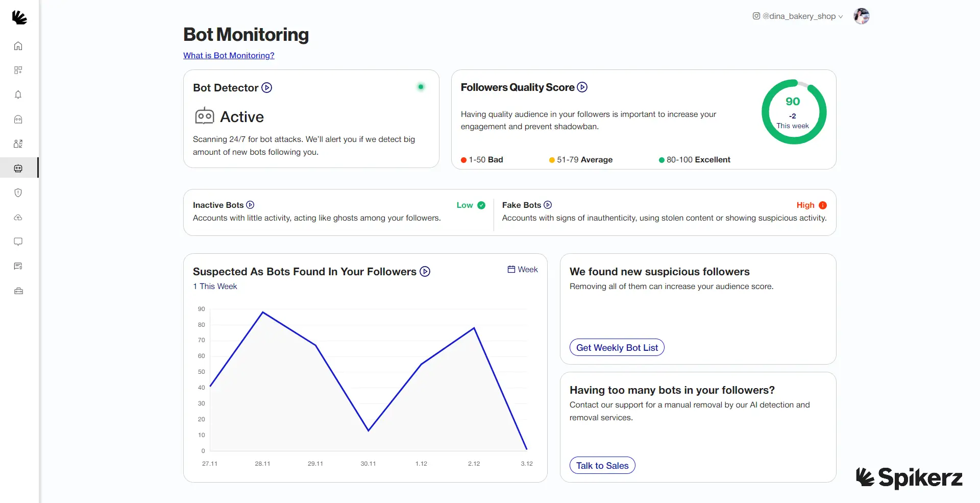Select the cloud upload sidebar icon
The width and height of the screenshot is (980, 503).
18,217
